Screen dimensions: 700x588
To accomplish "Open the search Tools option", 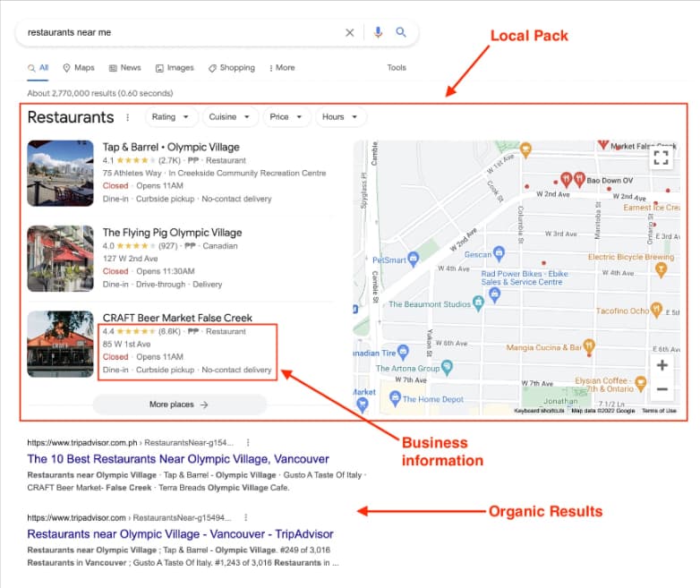I will [397, 68].
